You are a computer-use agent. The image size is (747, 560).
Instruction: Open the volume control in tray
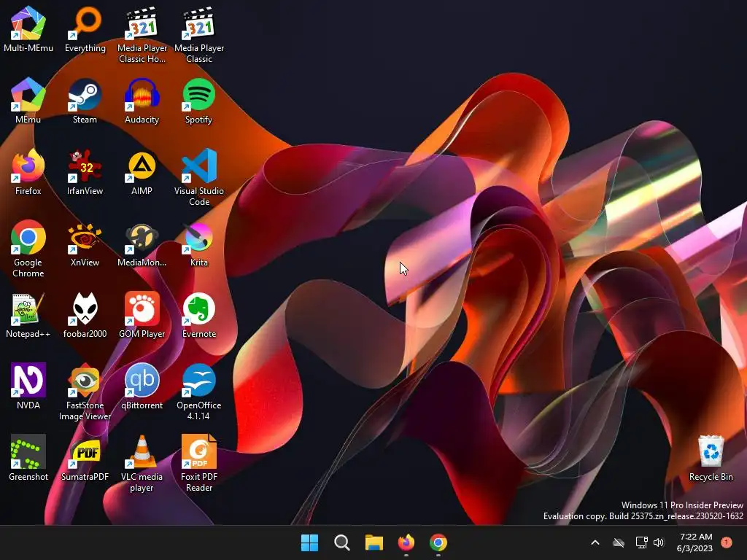659,542
